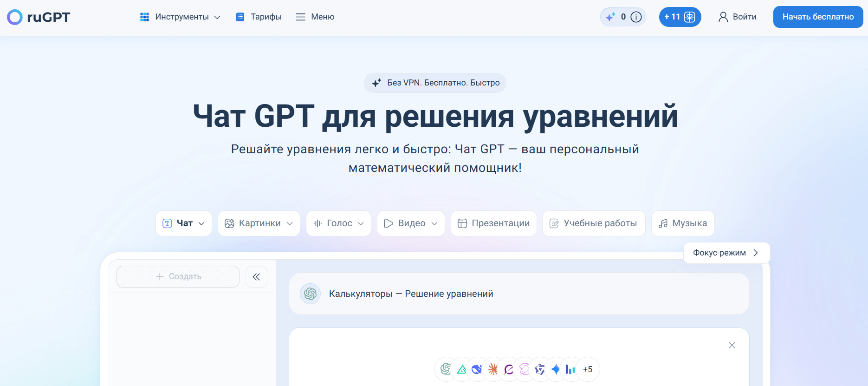Expand the Картинки dropdown
This screenshot has height=386, width=868.
259,223
